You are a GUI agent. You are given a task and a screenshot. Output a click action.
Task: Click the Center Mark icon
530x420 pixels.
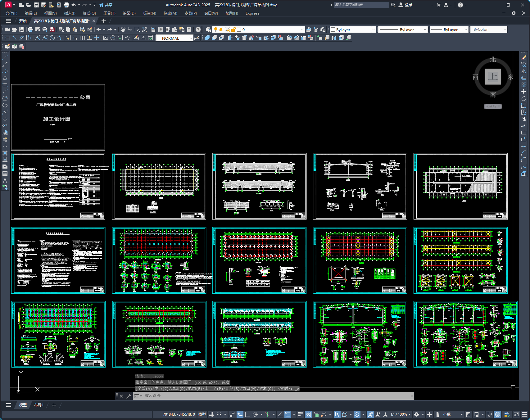coord(113,38)
